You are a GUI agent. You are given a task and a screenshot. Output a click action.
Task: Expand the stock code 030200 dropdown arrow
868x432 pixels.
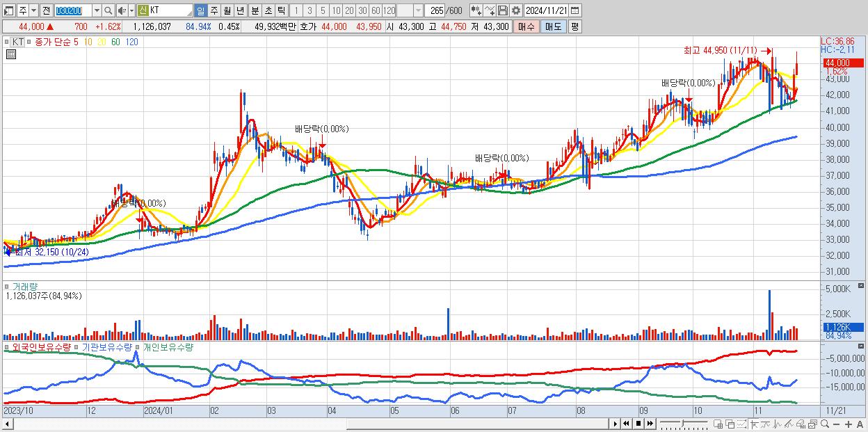tap(97, 10)
